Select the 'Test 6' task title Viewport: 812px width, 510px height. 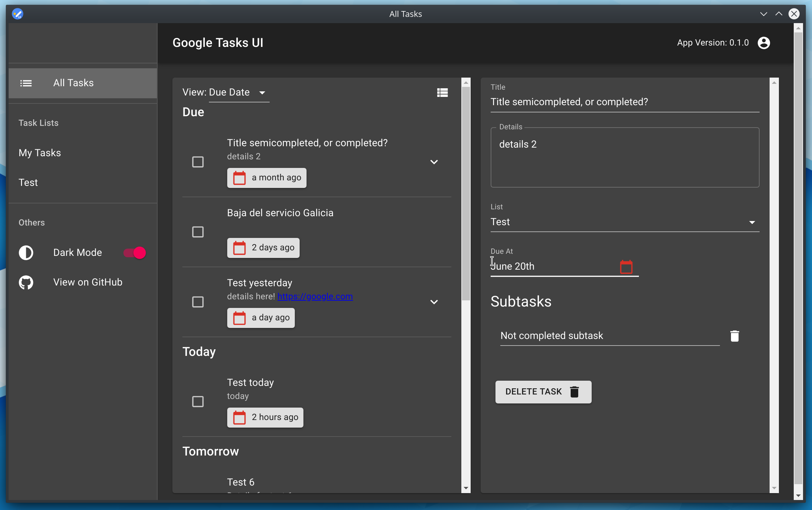point(241,482)
